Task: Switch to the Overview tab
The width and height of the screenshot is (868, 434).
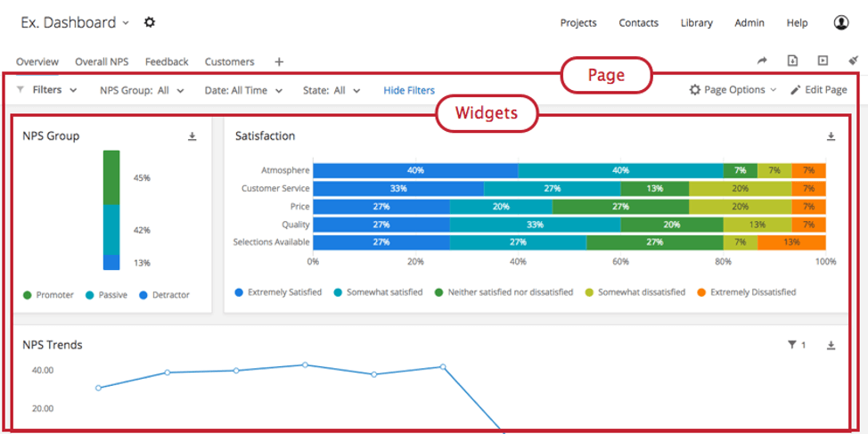Action: pos(37,61)
